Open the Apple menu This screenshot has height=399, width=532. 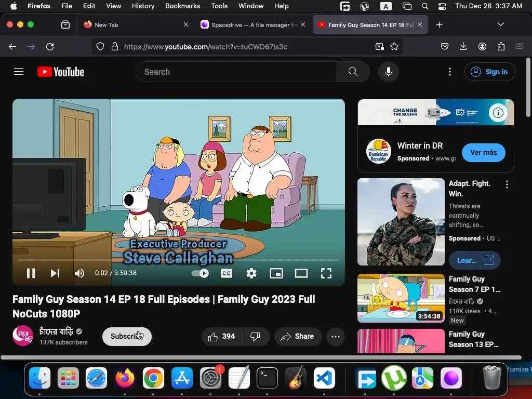(14, 6)
